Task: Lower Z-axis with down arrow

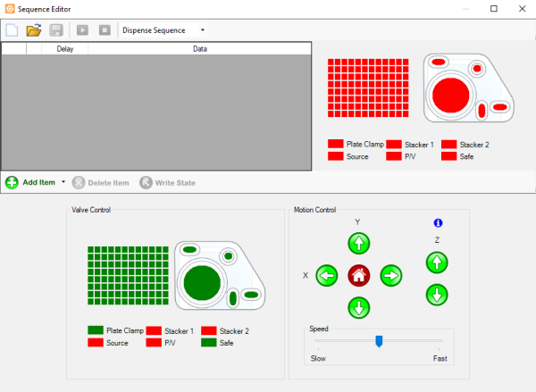Action: pos(436,294)
